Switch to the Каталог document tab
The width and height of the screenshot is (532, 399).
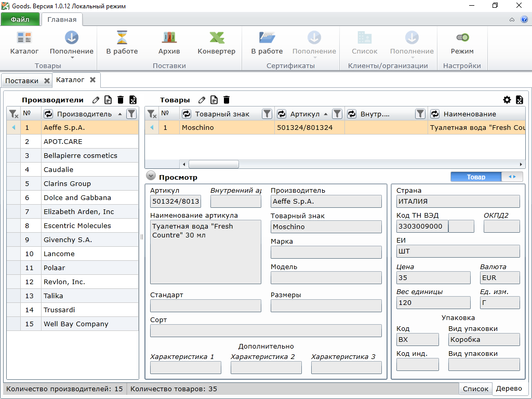(70, 79)
